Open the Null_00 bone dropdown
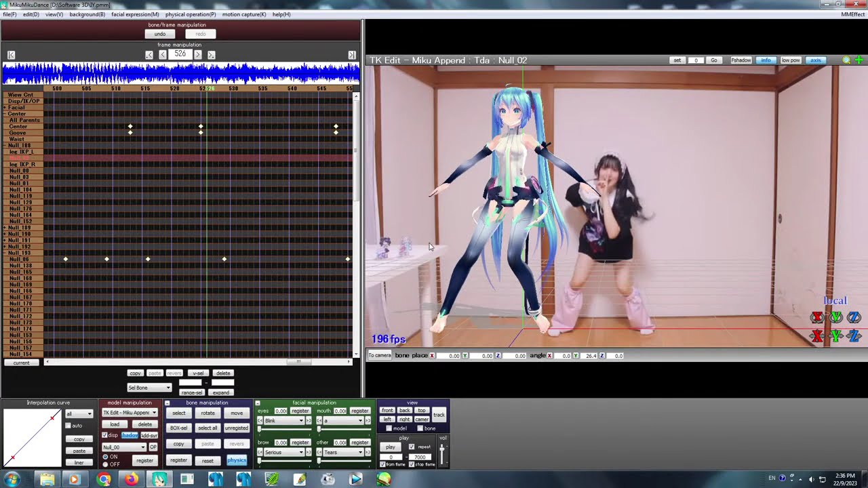 (x=124, y=447)
